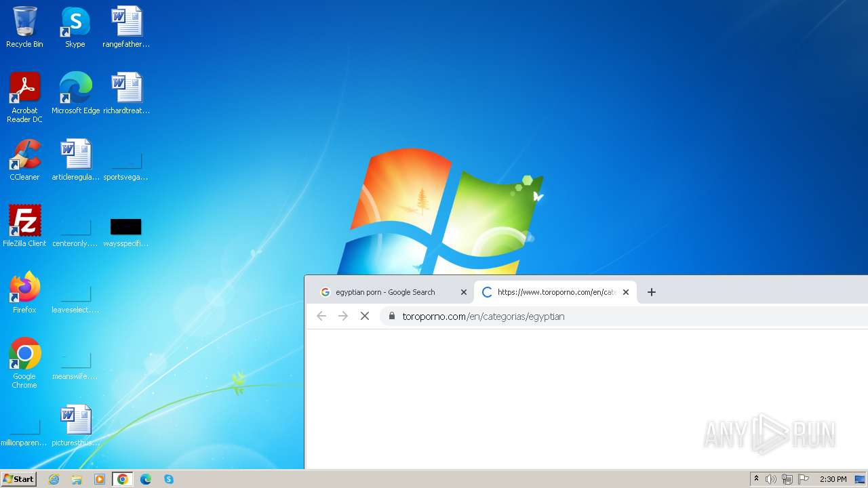This screenshot has height=488, width=868.
Task: Open the volume control in tray
Action: [x=771, y=479]
